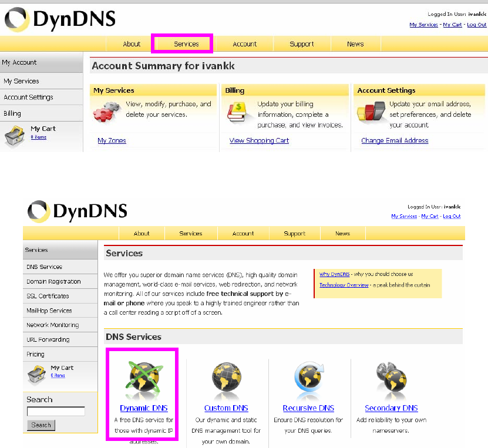This screenshot has width=488, height=448.
Task: Click the View Shopping Cart link
Action: pos(259,140)
